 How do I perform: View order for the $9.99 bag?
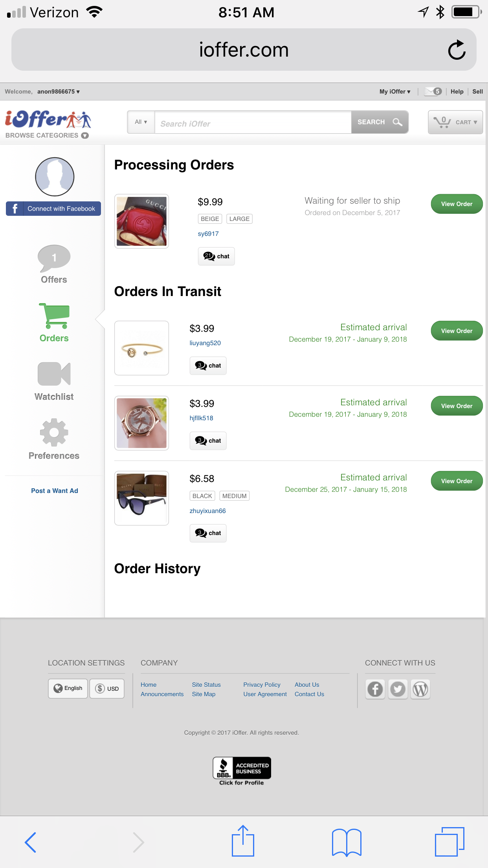pyautogui.click(x=457, y=204)
